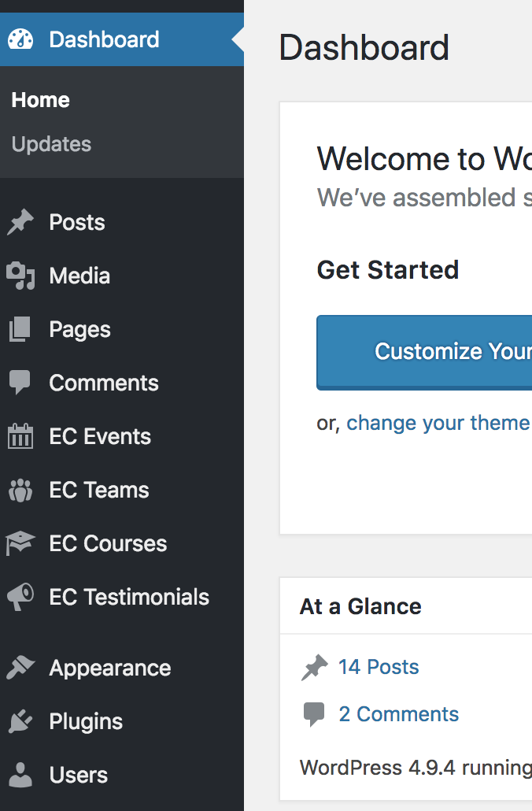Click the Comments speech bubble sidebar icon

[20, 383]
